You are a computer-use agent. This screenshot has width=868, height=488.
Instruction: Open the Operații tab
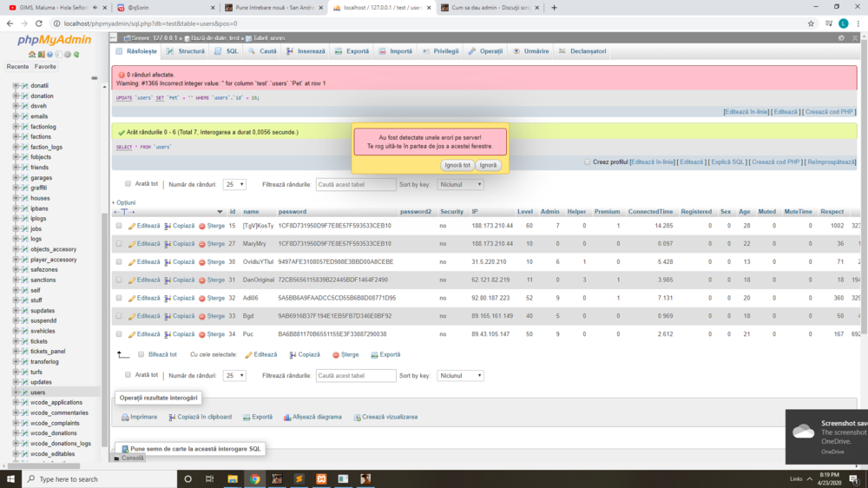coord(485,51)
